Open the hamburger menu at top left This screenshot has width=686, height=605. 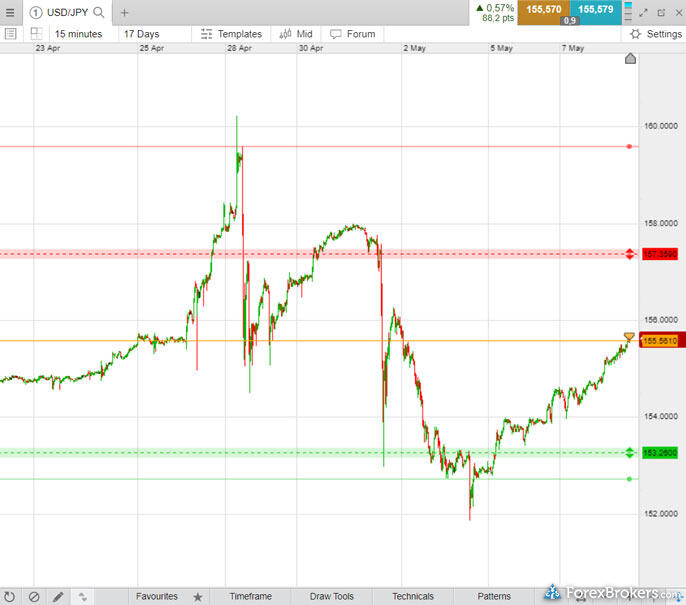[x=10, y=12]
